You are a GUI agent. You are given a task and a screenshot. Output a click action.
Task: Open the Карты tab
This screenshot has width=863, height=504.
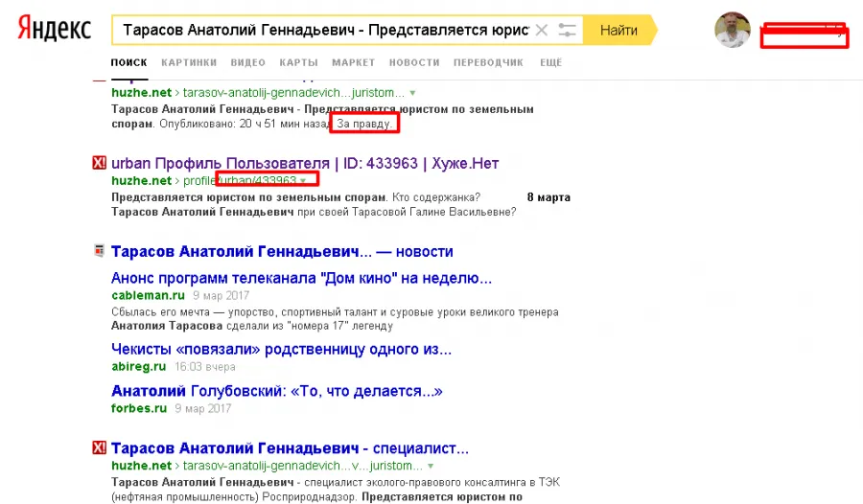click(298, 62)
